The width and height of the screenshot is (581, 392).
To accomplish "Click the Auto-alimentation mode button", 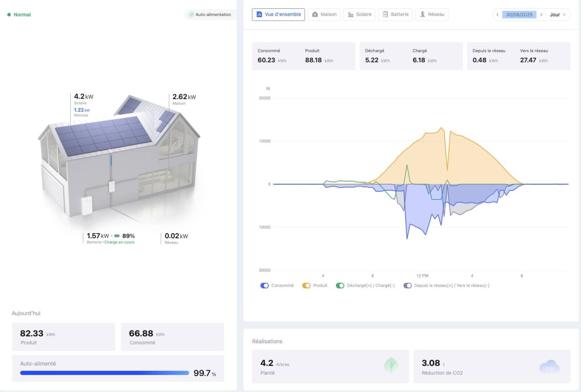I will [x=210, y=15].
